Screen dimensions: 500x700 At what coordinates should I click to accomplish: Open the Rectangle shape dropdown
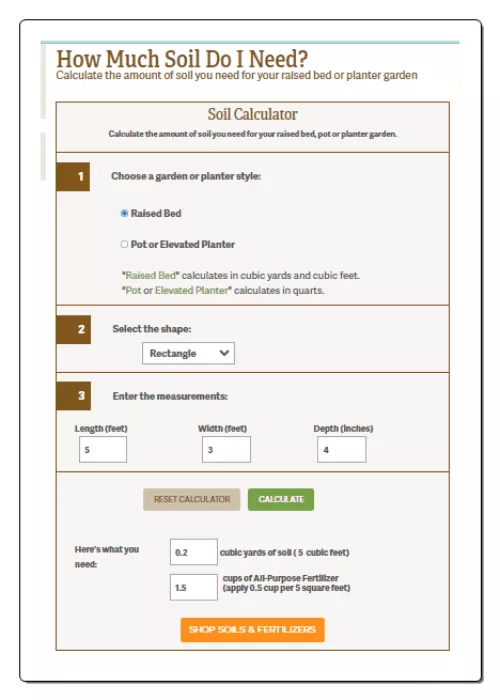pyautogui.click(x=188, y=353)
